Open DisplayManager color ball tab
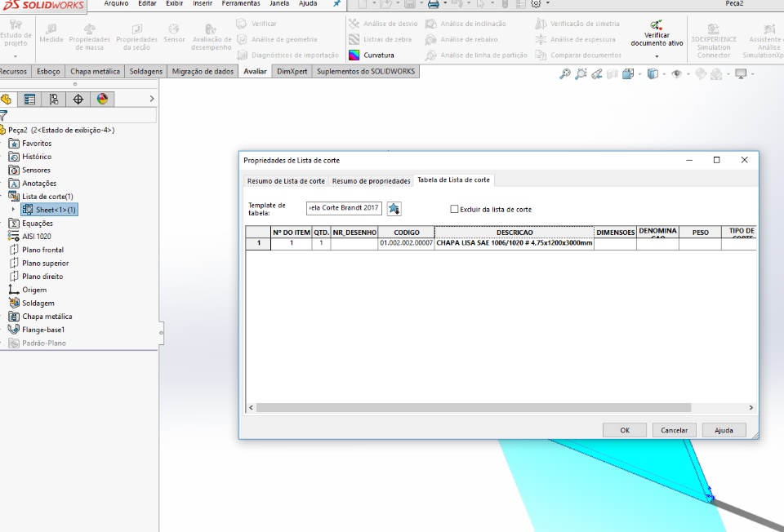This screenshot has width=784, height=532. click(103, 99)
